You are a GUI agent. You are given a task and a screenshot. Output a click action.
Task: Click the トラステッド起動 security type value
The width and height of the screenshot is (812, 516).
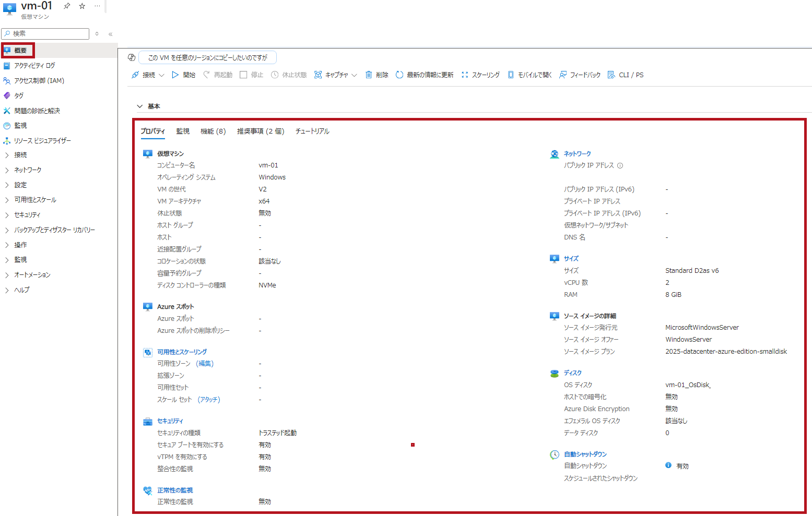(278, 433)
